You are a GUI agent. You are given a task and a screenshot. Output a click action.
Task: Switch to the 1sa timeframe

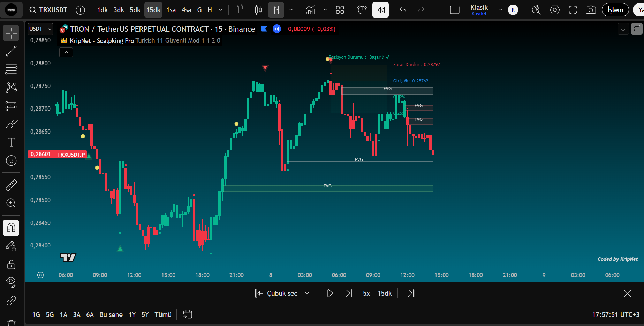tap(171, 10)
